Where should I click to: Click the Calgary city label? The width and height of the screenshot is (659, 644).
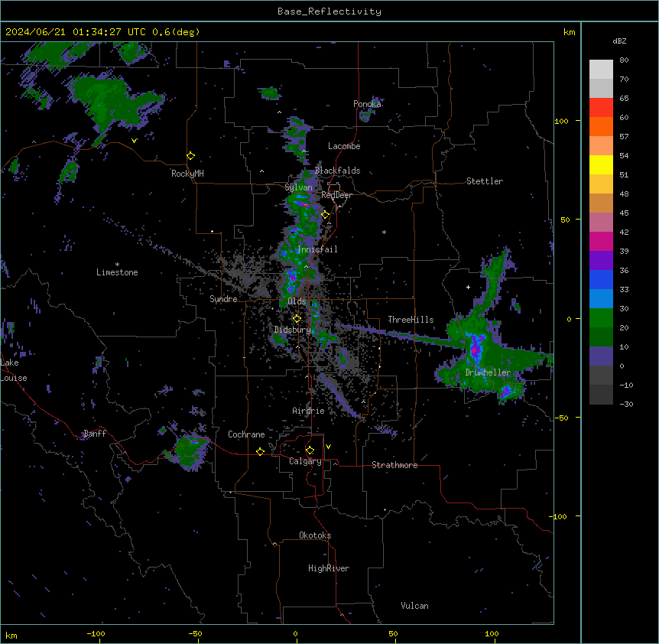pyautogui.click(x=305, y=461)
